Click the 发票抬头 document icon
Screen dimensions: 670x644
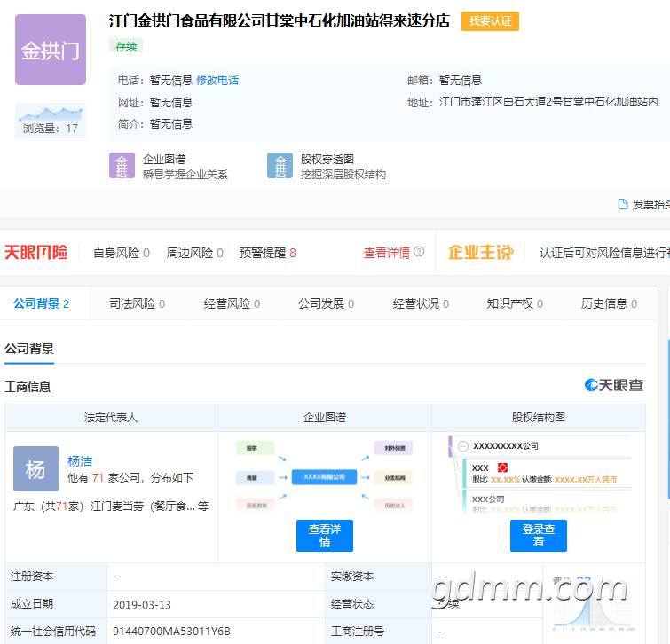(623, 204)
